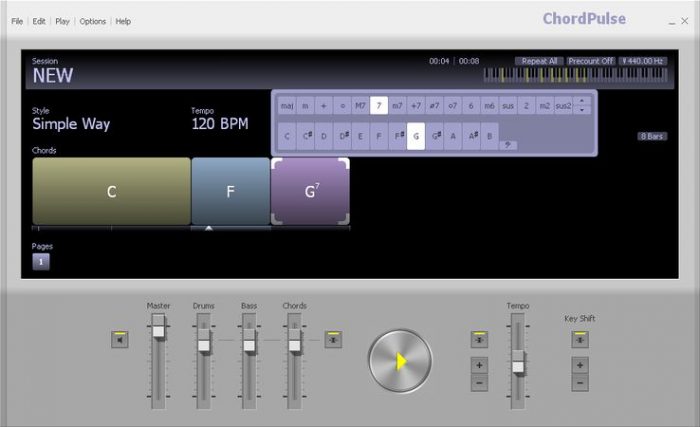Image resolution: width=700 pixels, height=427 pixels.
Task: Click the Tempo reset icon above plus
Action: pyautogui.click(x=479, y=340)
